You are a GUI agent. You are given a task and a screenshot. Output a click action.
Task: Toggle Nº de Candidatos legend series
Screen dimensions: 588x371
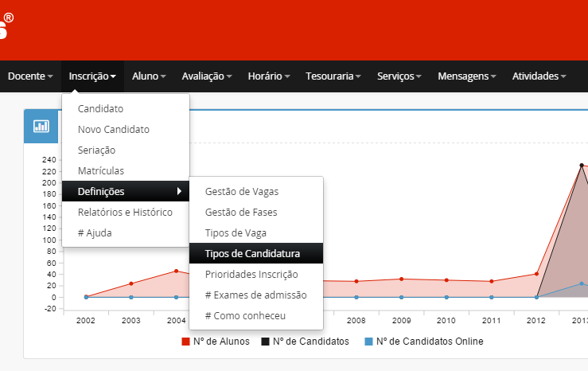(266, 342)
